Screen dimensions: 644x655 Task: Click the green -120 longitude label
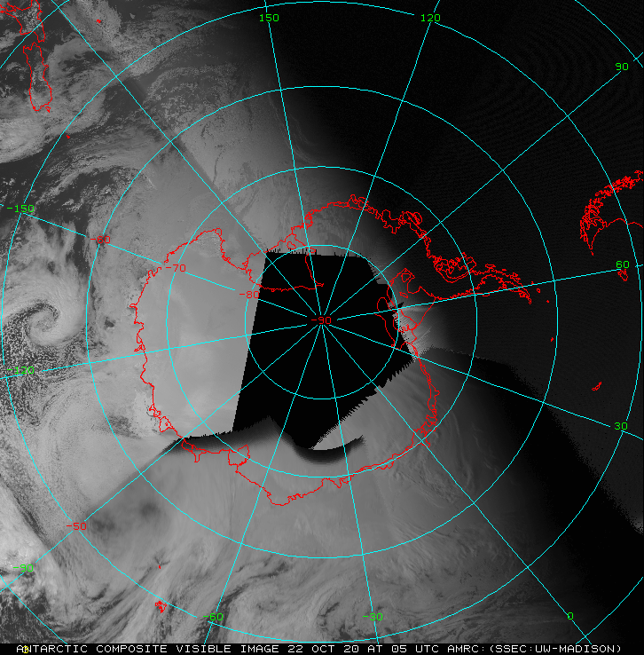click(x=20, y=370)
